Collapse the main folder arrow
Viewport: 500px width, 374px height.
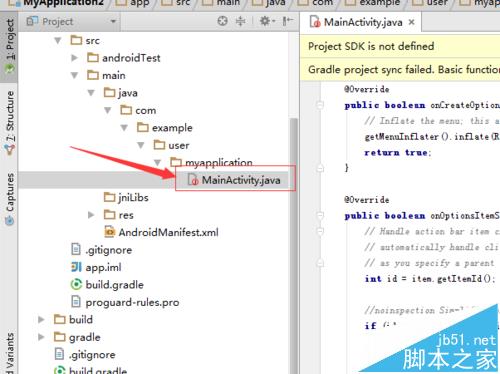click(x=74, y=75)
